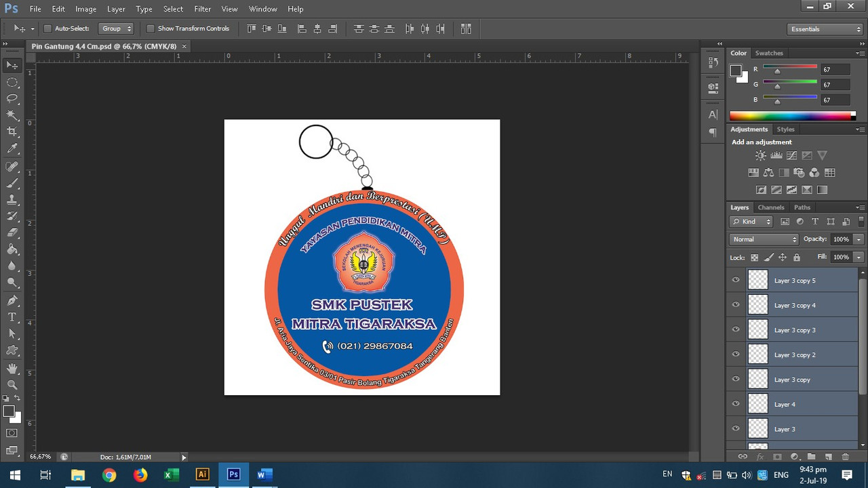Open the File menu
Screen dimensions: 868x488
click(35, 9)
